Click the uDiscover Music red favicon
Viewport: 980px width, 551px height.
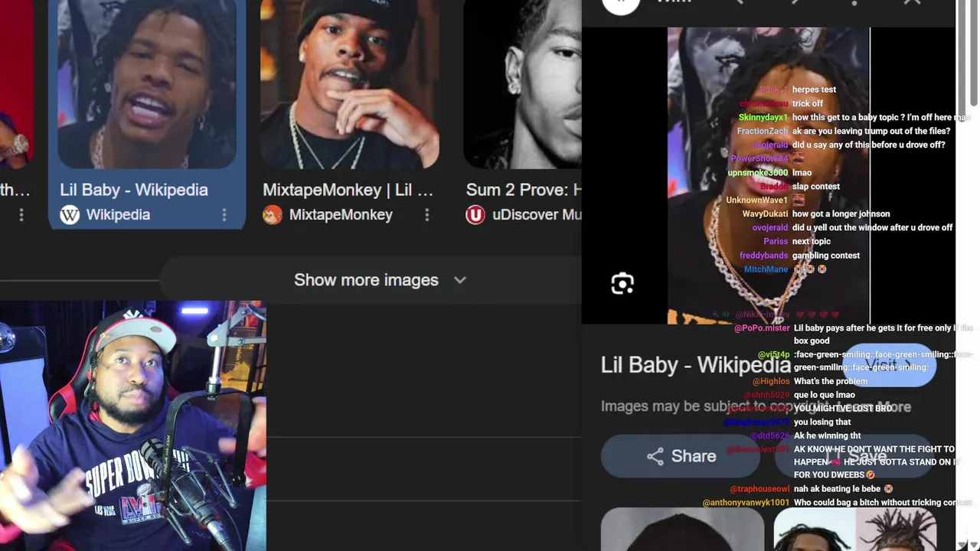click(475, 215)
